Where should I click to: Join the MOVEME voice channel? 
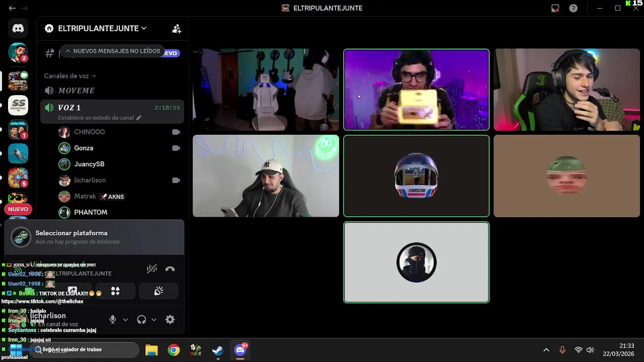click(x=112, y=90)
